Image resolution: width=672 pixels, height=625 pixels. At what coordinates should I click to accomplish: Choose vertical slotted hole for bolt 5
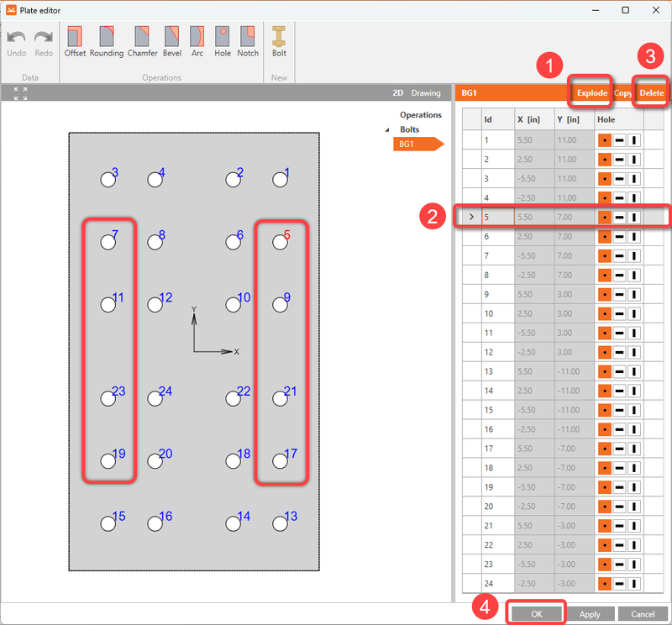[x=633, y=217]
